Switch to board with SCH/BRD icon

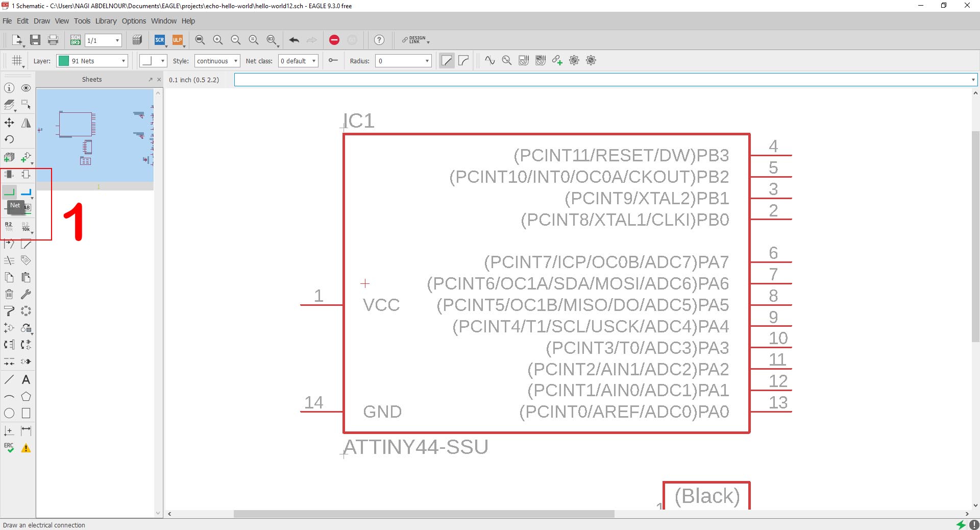tap(76, 40)
